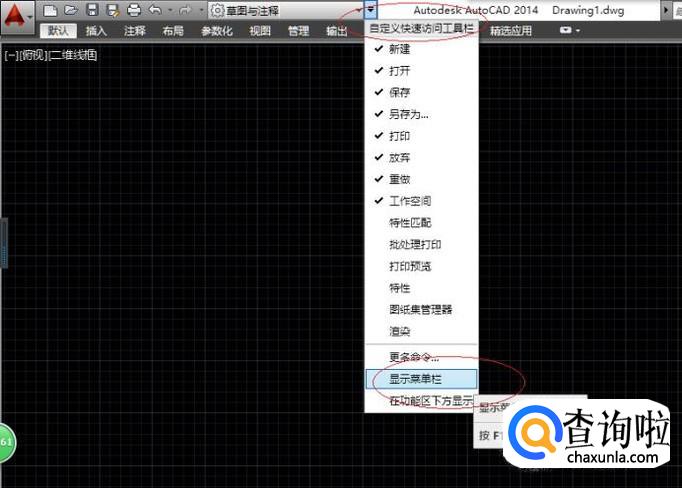The height and width of the screenshot is (488, 682).
Task: Choose 在功能区下方显示 menu entry
Action: click(x=421, y=401)
